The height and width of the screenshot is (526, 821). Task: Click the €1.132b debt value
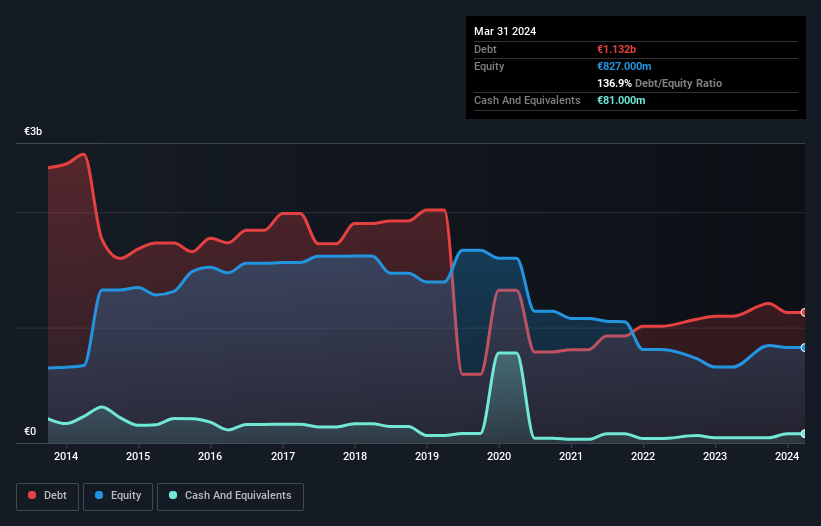coord(616,49)
